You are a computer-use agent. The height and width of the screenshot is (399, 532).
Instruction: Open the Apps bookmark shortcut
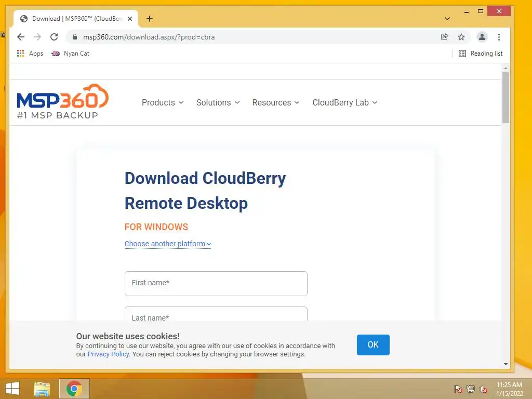point(30,54)
